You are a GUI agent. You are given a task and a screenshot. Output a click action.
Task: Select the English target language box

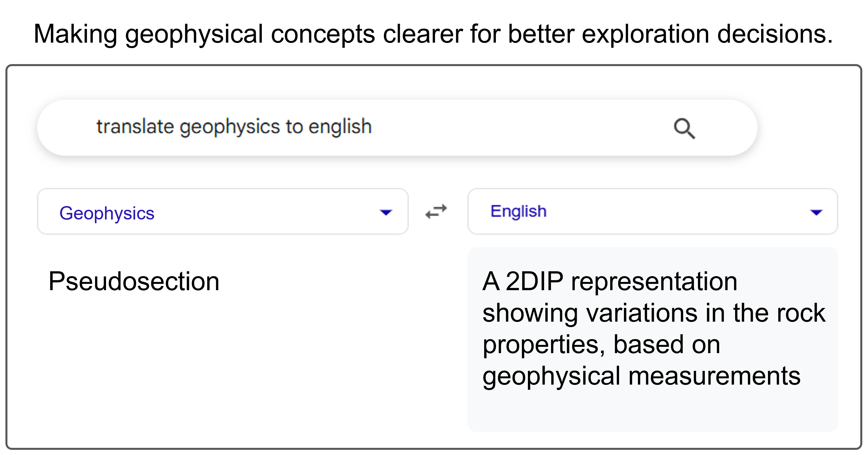coord(653,211)
